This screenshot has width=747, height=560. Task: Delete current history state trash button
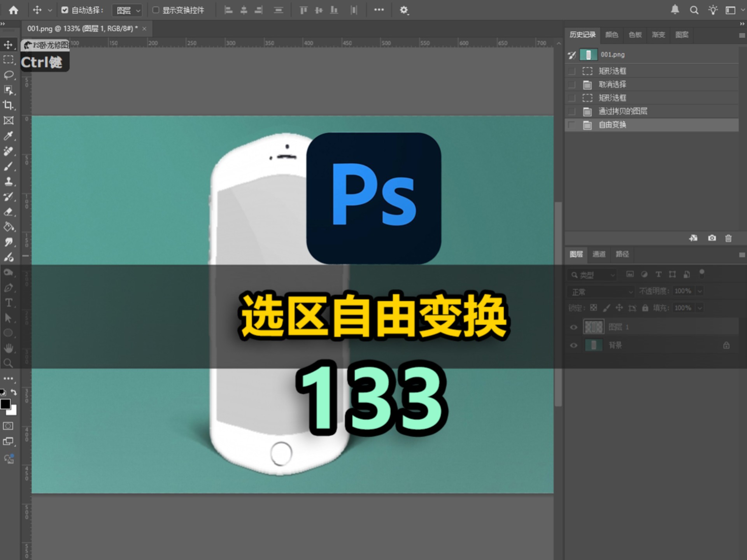(x=728, y=238)
